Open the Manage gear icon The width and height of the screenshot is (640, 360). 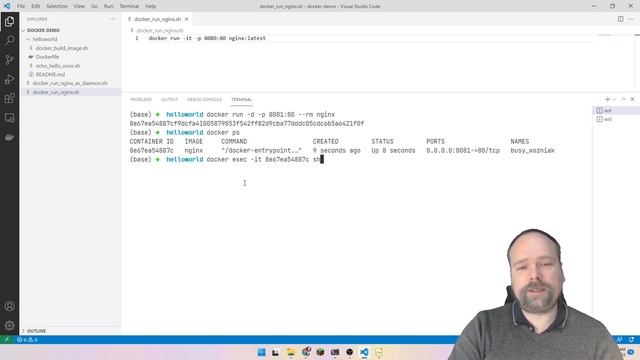9,325
